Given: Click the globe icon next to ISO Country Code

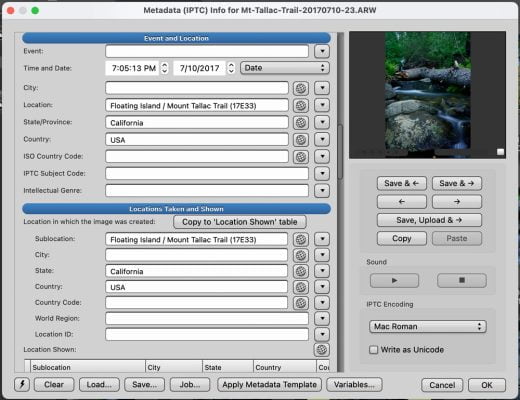Looking at the screenshot, I should pyautogui.click(x=301, y=157).
